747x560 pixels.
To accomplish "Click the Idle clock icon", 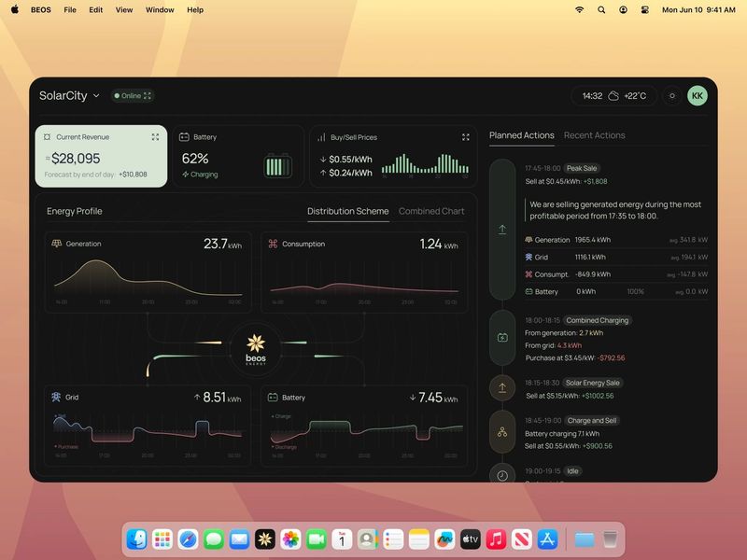I will [502, 475].
